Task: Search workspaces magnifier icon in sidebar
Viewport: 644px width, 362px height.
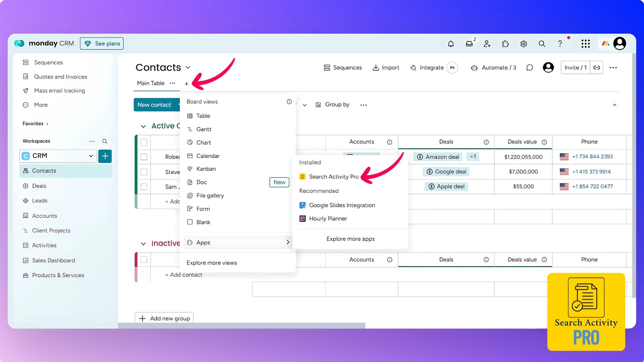Action: [105, 141]
